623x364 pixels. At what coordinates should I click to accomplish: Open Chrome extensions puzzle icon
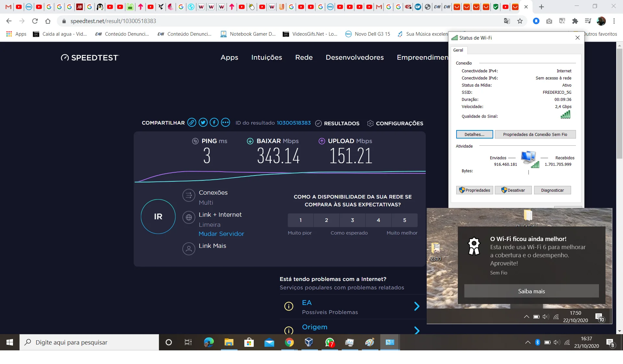(575, 21)
